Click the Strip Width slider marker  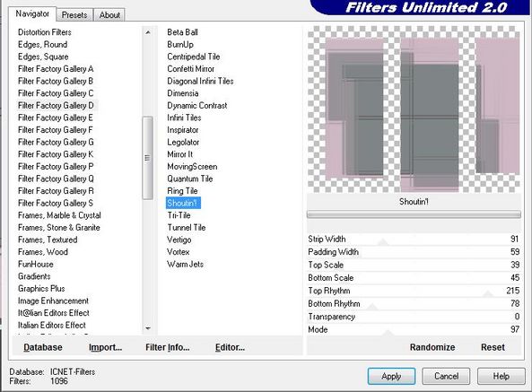click(383, 242)
